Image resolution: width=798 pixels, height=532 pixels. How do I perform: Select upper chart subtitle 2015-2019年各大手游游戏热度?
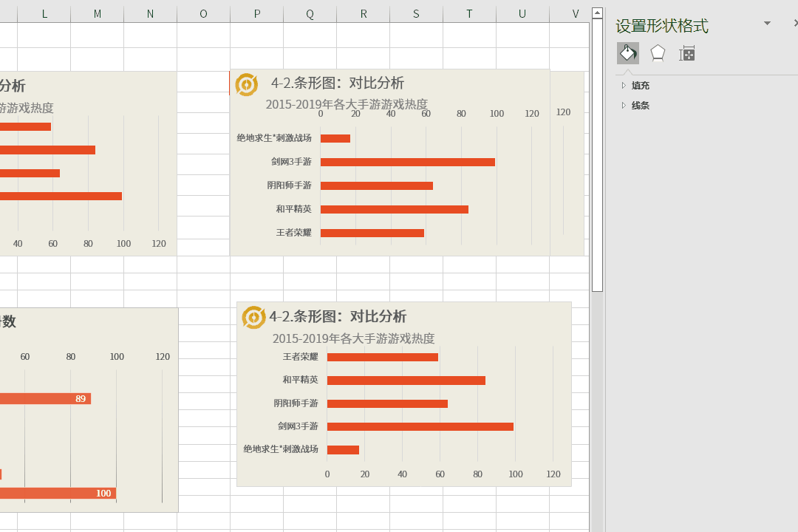pos(347,104)
